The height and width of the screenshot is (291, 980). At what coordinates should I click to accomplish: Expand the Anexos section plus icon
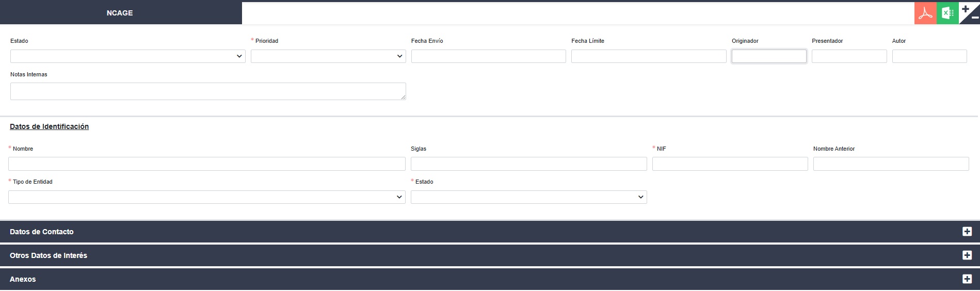click(x=967, y=279)
